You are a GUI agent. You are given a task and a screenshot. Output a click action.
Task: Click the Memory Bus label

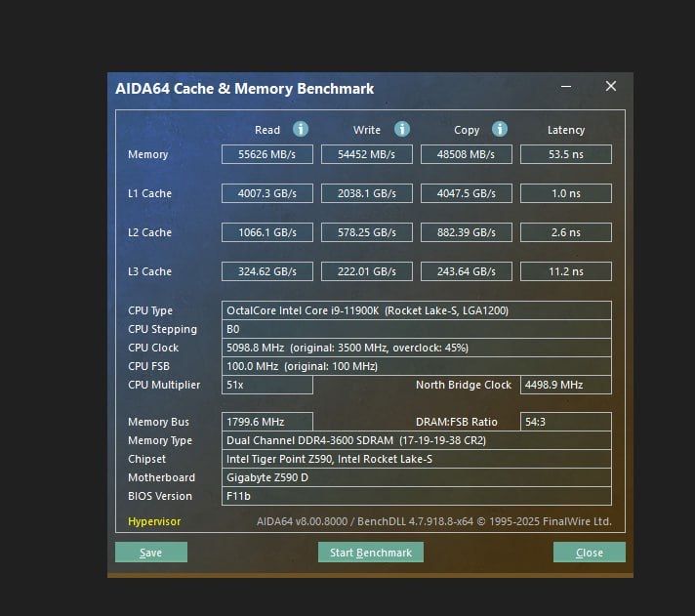158,422
